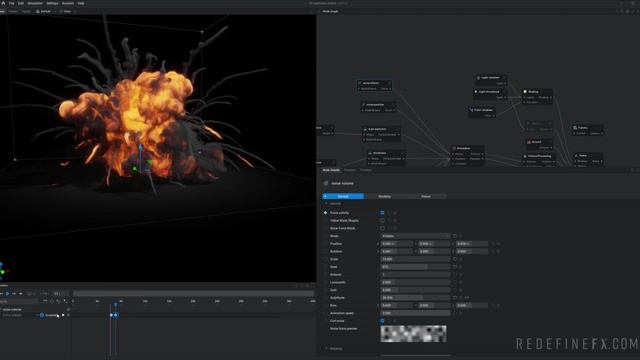Open the Simulation menu
The height and width of the screenshot is (360, 640).
[x=35, y=3]
